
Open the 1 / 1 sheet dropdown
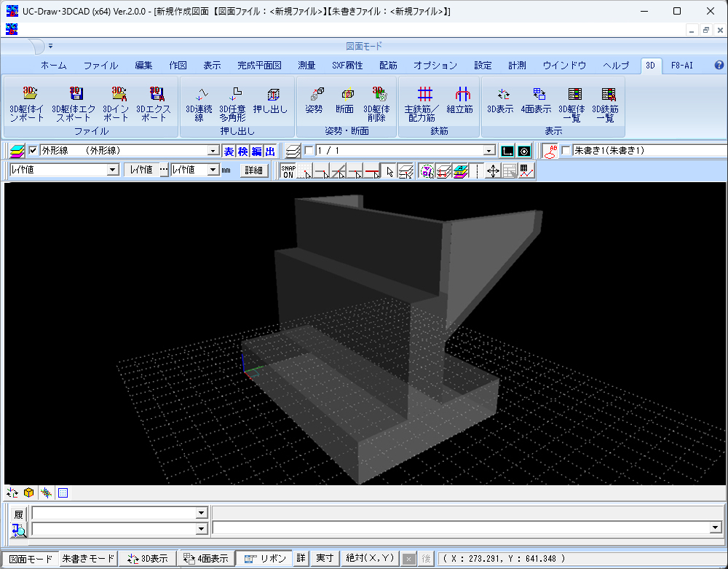point(489,151)
